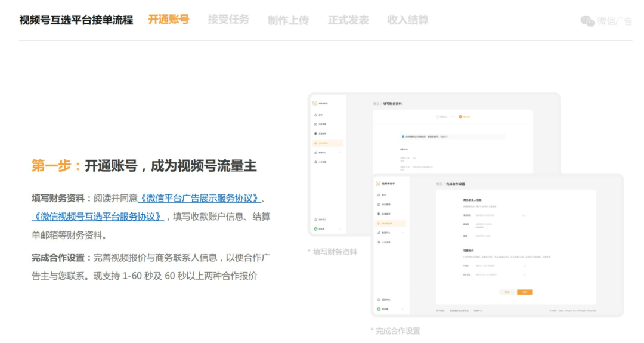Open the 《微信视频号互选平台服务协议》 link

(x=98, y=217)
